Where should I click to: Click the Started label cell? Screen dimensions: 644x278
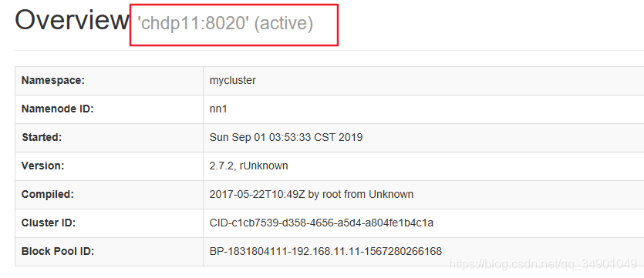(x=109, y=138)
